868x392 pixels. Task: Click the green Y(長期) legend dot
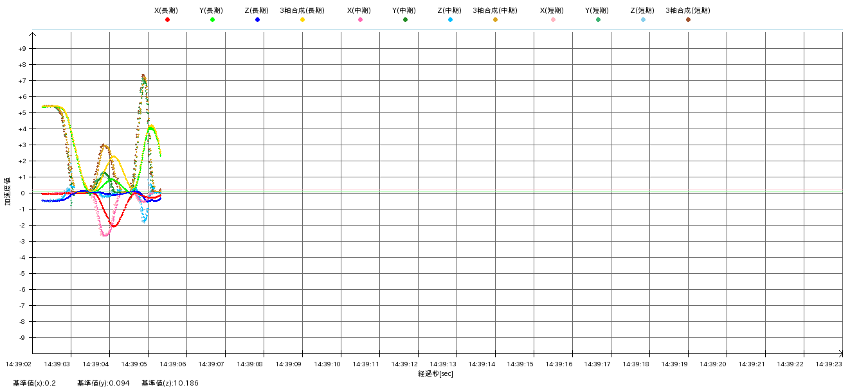212,20
